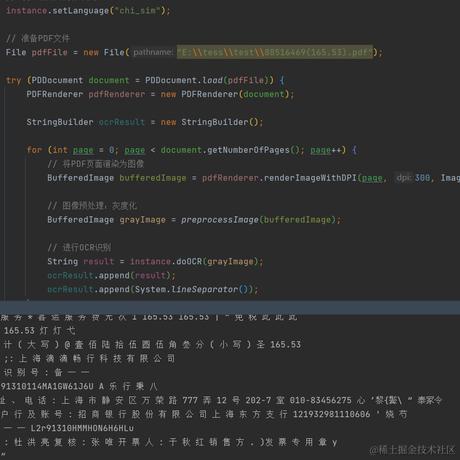
Task: Click account number "121932981110606" in console
Action: pos(331,414)
